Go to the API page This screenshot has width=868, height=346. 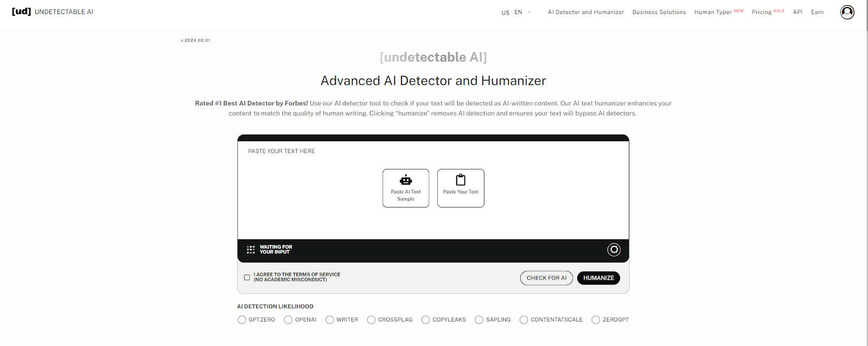tap(797, 12)
